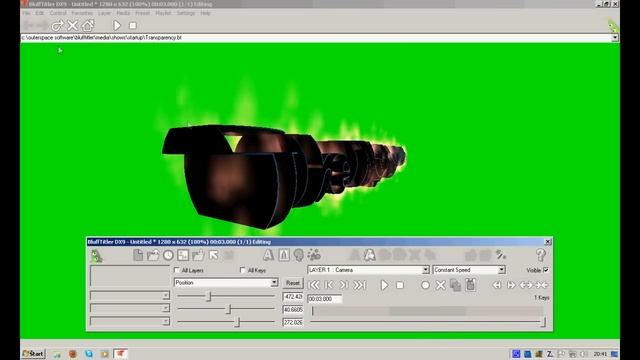Stop playback in tool window
Screen dimensions: 640x360
tap(400, 285)
